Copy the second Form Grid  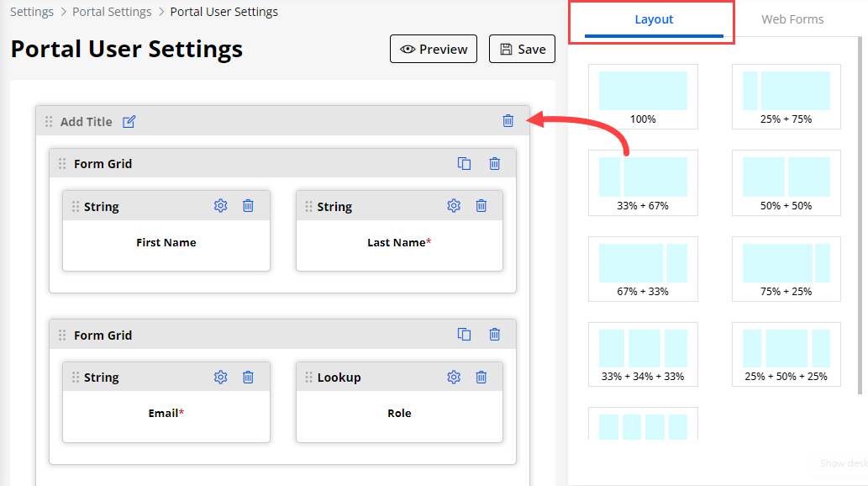pyautogui.click(x=464, y=335)
